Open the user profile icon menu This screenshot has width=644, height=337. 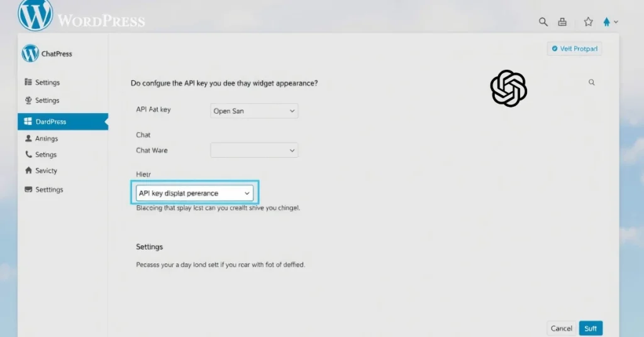[609, 22]
